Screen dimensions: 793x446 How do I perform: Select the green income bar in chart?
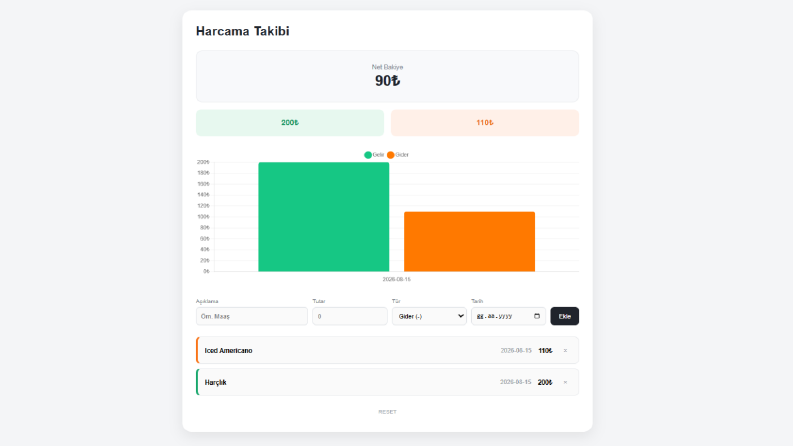324,217
